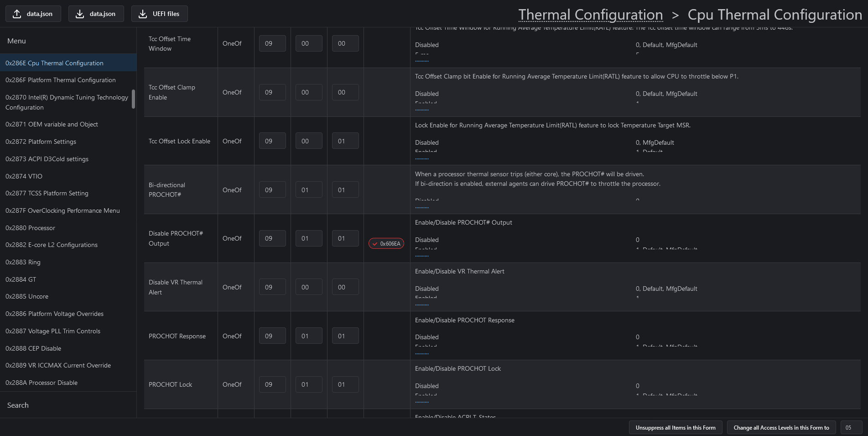This screenshot has height=436, width=868.
Task: Edit last 01 field of Tcc Offset Lock Enable
Action: (x=345, y=141)
